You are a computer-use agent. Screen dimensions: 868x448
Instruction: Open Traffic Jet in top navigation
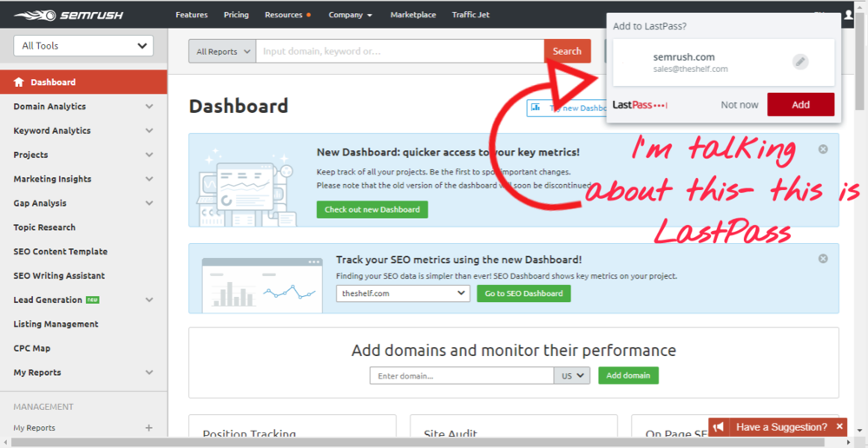tap(470, 15)
